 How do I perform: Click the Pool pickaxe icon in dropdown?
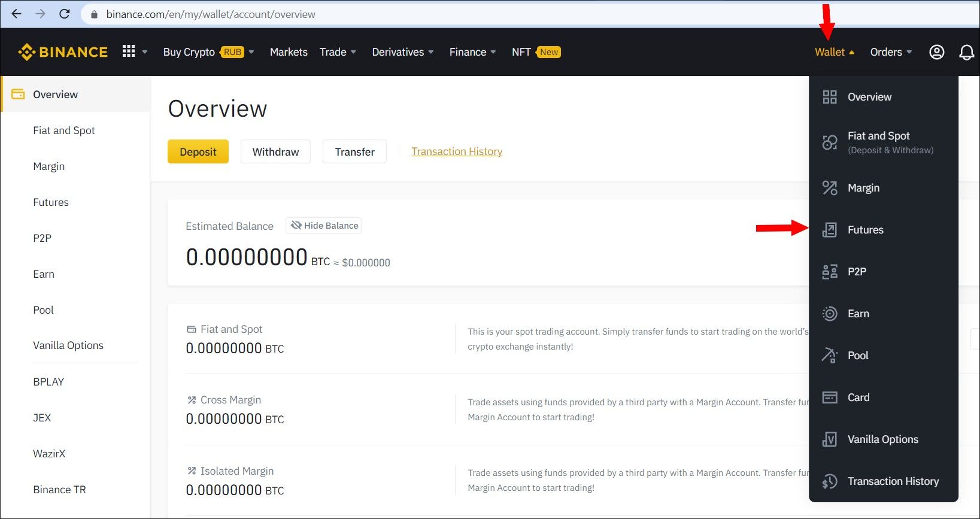point(830,356)
